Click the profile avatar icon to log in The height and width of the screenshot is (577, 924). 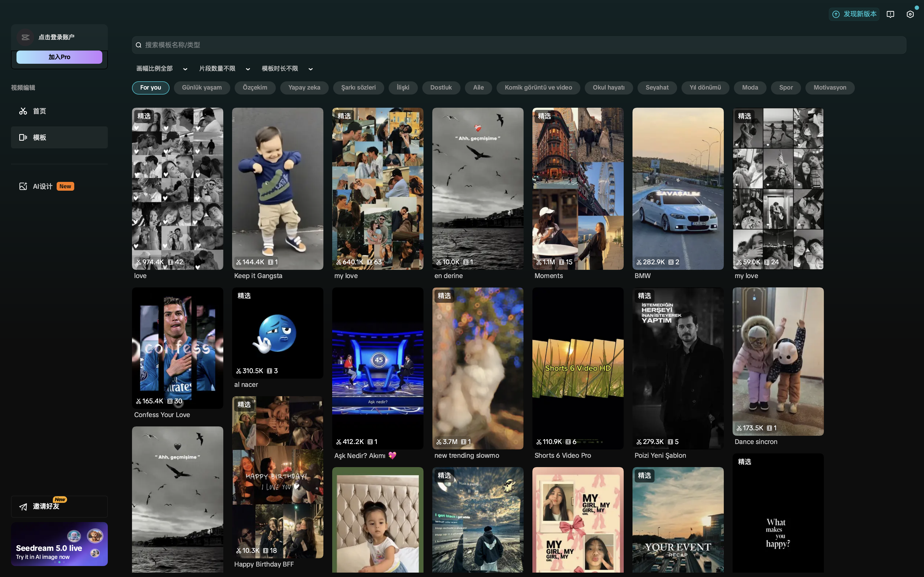25,37
